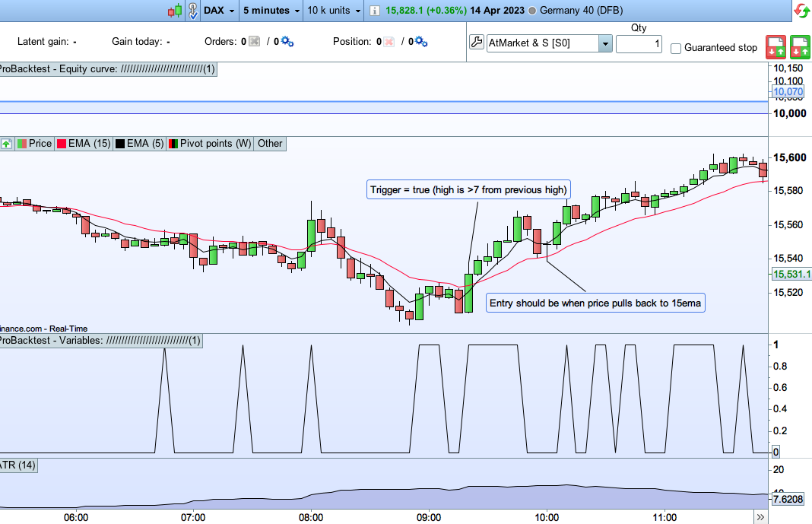Open the orders settings gears icon
This screenshot has width=812, height=524.
(x=287, y=41)
